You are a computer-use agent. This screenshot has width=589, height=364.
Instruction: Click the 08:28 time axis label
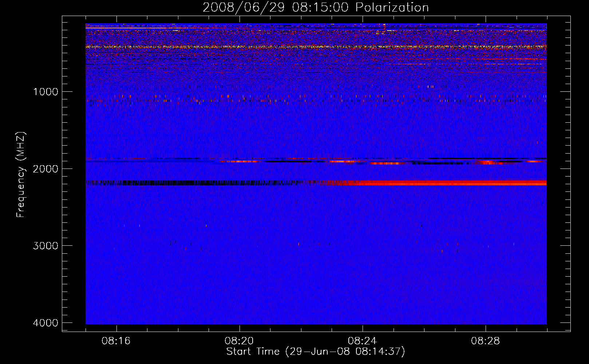tap(485, 341)
